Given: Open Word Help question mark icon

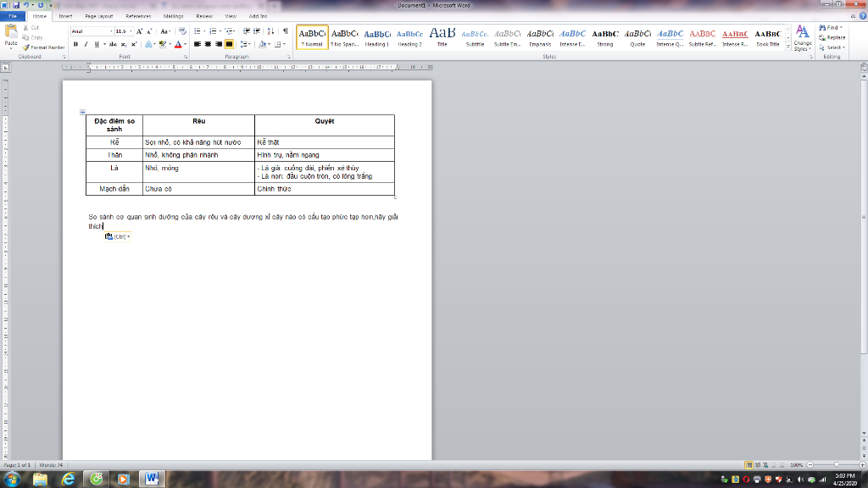Looking at the screenshot, I should click(x=862, y=16).
